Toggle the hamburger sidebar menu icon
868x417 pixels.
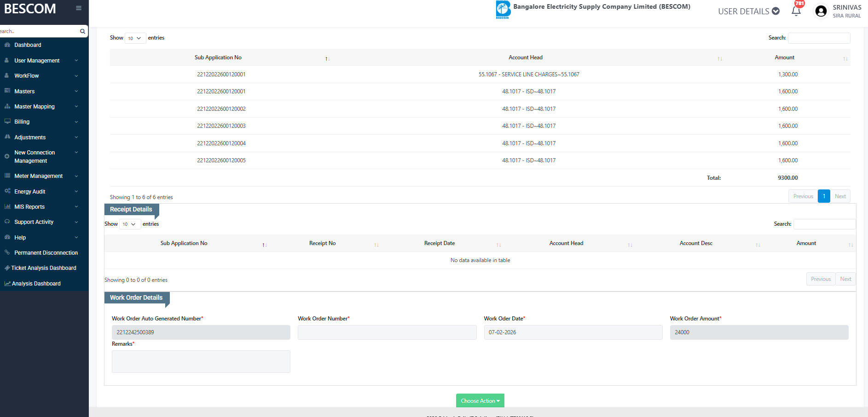pos(79,8)
